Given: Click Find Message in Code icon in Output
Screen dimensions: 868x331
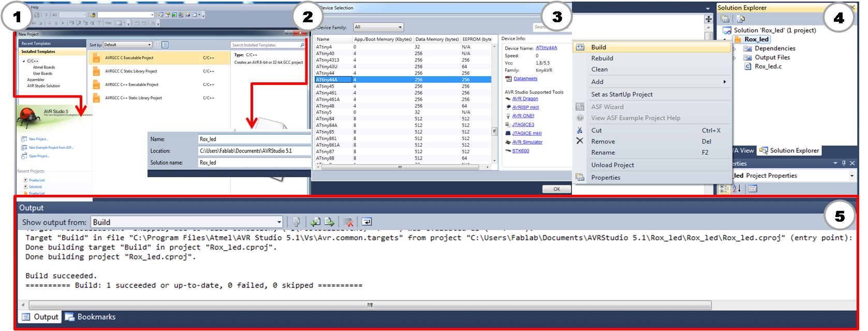Looking at the screenshot, I should [x=297, y=222].
